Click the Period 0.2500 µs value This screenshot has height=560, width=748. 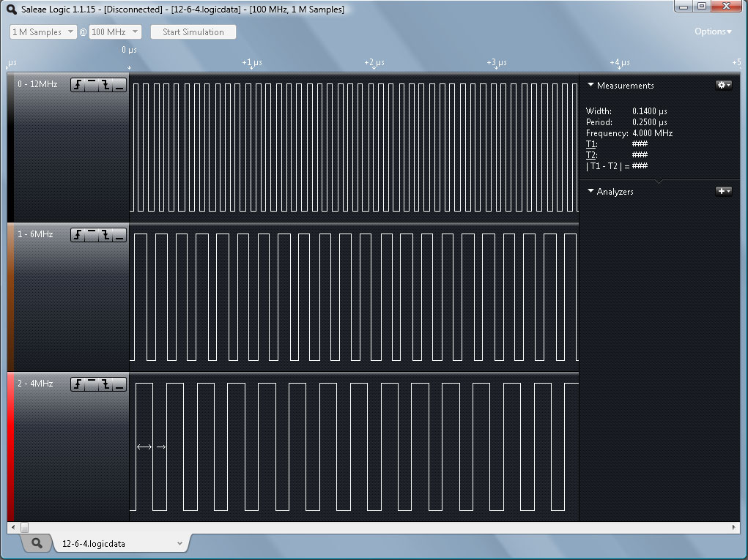650,122
